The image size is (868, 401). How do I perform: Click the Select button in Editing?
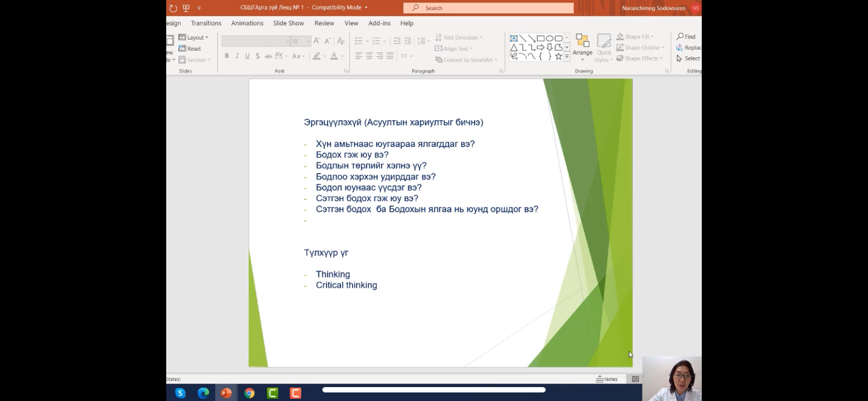688,59
